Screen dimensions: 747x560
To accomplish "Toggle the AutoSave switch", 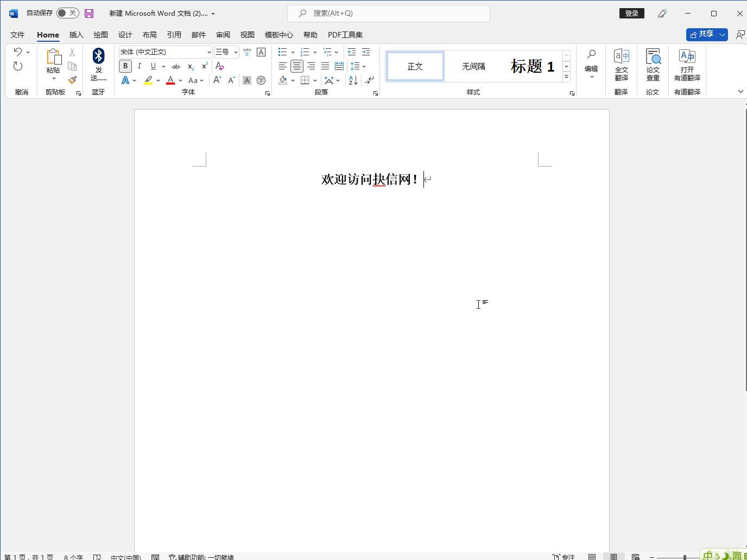I will point(67,13).
